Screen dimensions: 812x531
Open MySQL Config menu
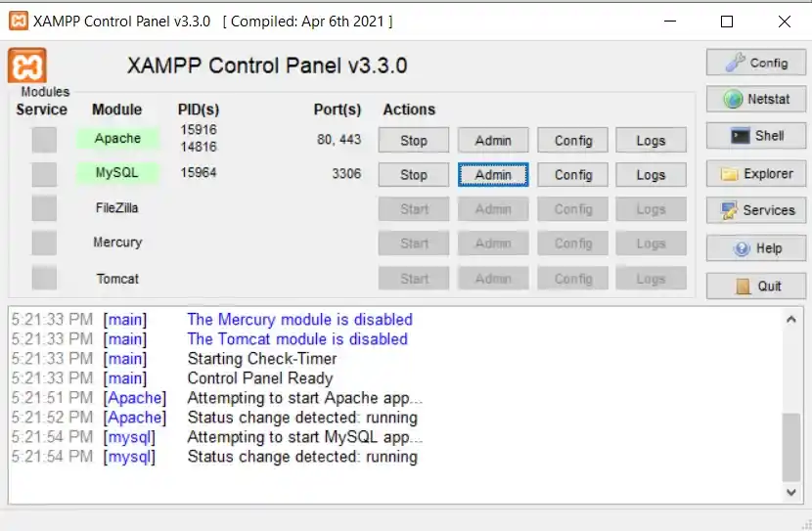click(572, 175)
